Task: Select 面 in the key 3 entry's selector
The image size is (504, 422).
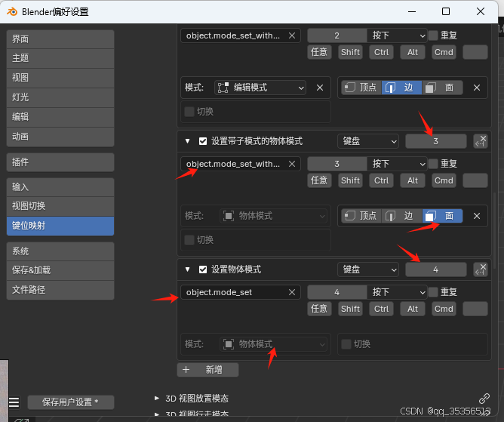Action: coord(442,216)
